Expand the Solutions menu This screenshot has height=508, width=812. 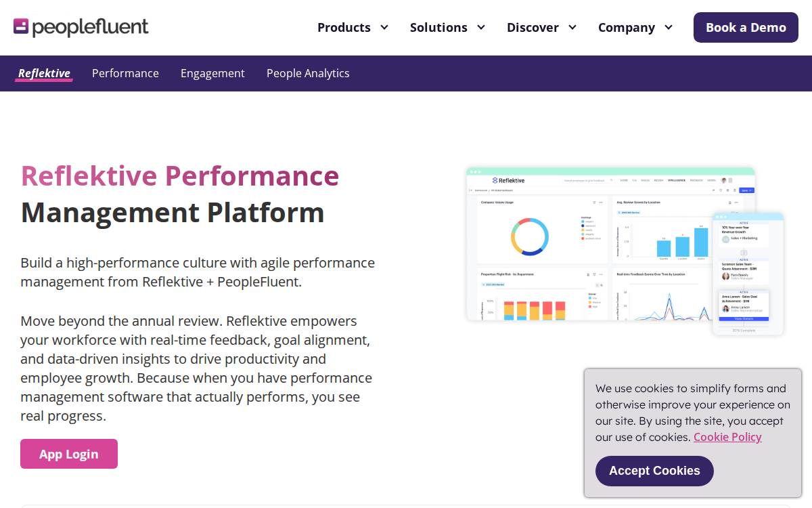click(x=447, y=28)
